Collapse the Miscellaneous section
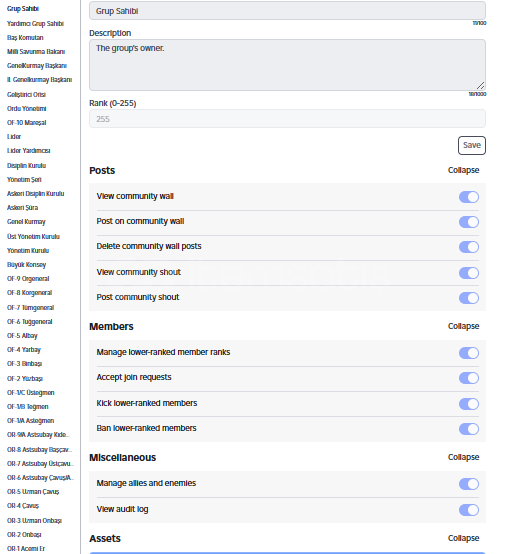This screenshot has height=554, width=509. pos(463,457)
